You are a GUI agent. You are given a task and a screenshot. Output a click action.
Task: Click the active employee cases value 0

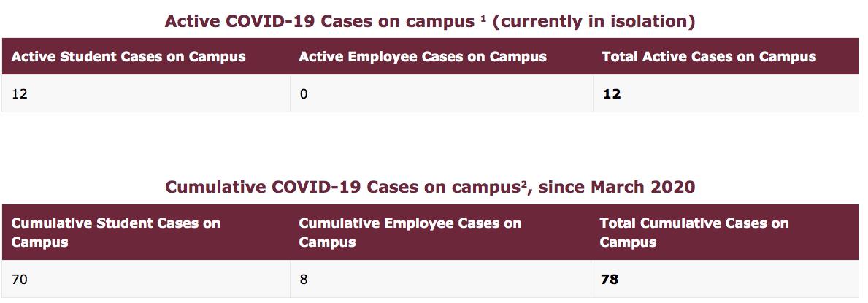(304, 94)
